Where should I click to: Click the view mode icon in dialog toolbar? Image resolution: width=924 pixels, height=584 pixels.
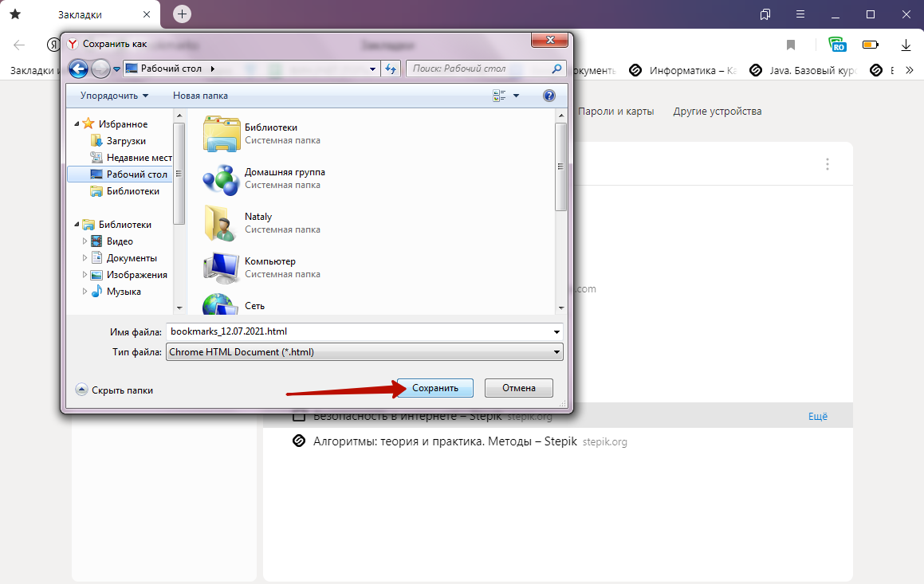pos(499,96)
